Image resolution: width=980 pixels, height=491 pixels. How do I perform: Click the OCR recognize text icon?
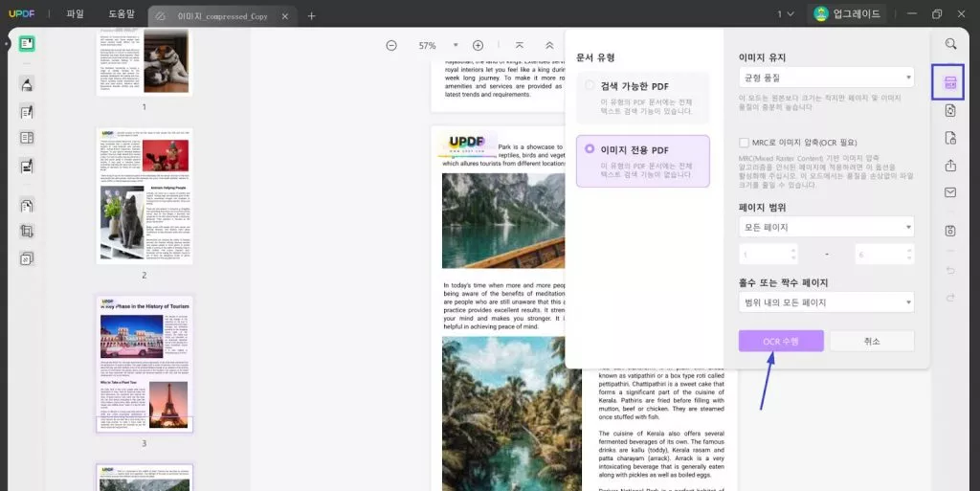[950, 82]
